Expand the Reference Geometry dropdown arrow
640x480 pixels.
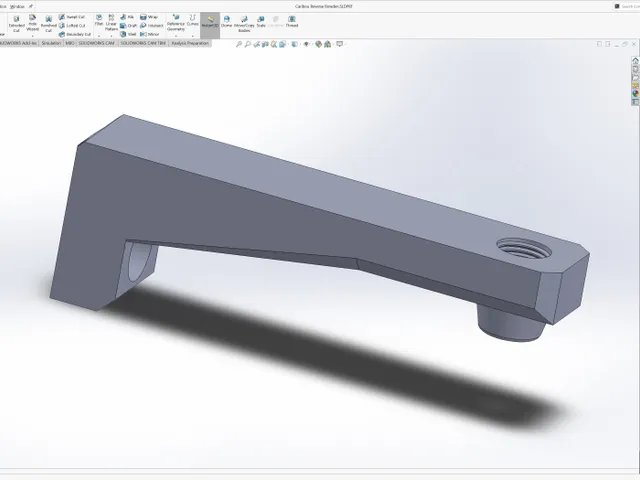[176, 36]
